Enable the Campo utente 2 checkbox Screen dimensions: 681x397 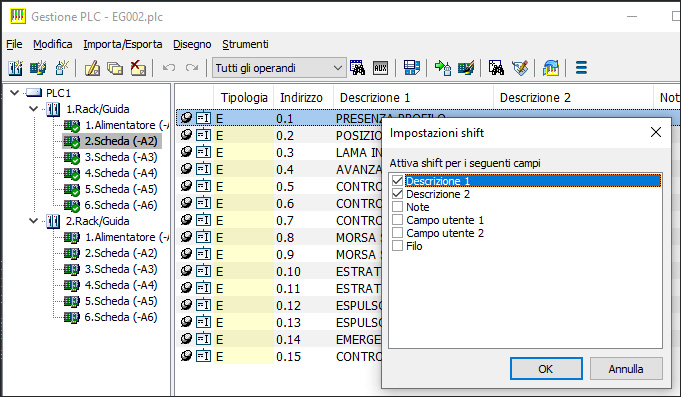click(397, 232)
